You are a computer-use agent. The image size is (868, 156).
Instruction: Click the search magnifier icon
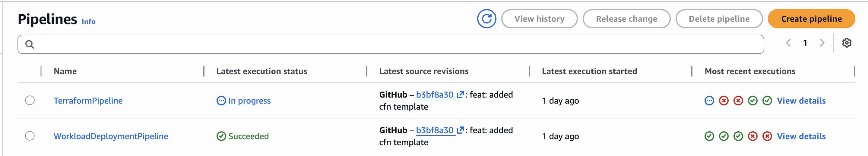pos(30,44)
